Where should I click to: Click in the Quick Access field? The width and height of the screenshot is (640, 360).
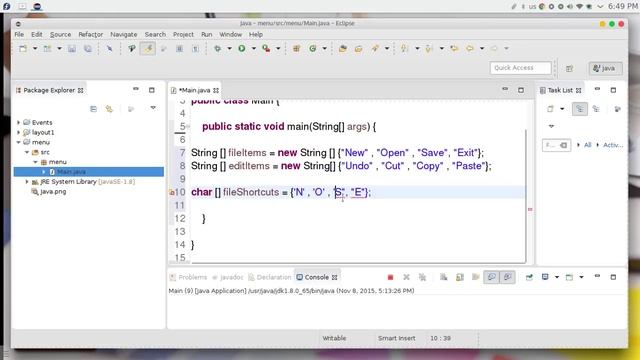click(x=520, y=68)
